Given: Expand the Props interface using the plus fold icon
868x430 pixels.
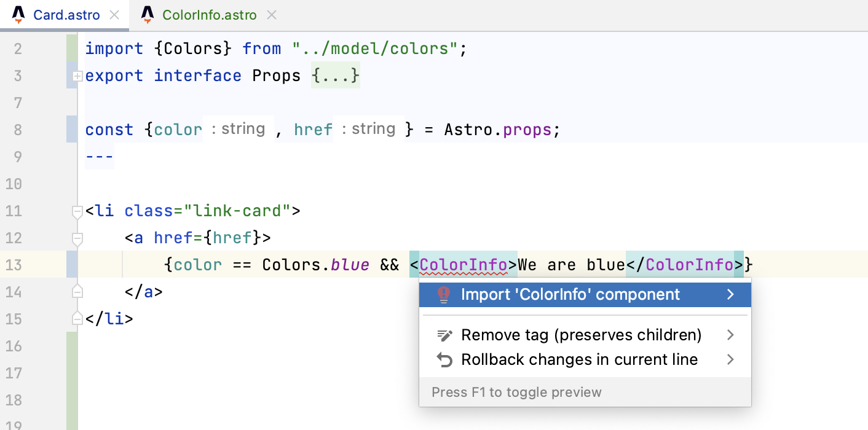Looking at the screenshot, I should pos(77,76).
